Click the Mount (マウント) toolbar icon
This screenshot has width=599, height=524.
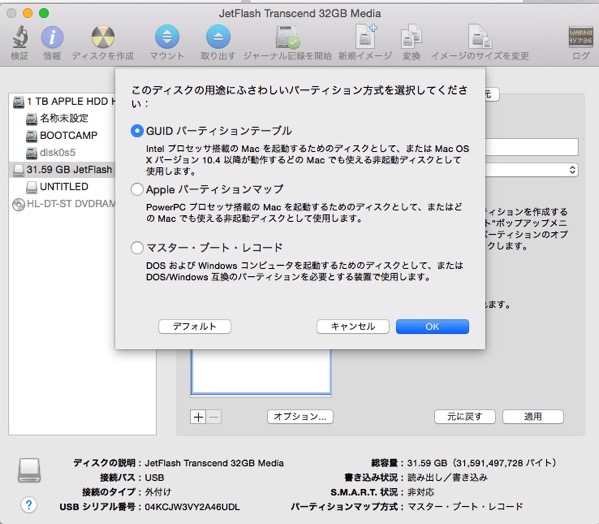click(167, 37)
